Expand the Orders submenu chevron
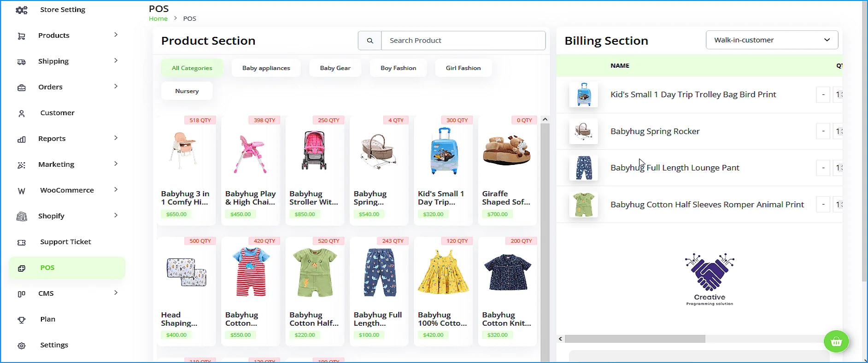868x363 pixels. [x=116, y=86]
